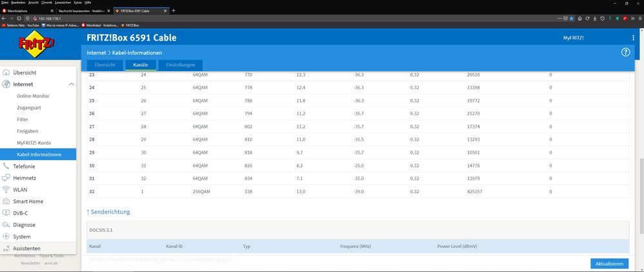Open Freigaben in sidebar
Viewport: 644px width, 272px height.
pos(28,131)
